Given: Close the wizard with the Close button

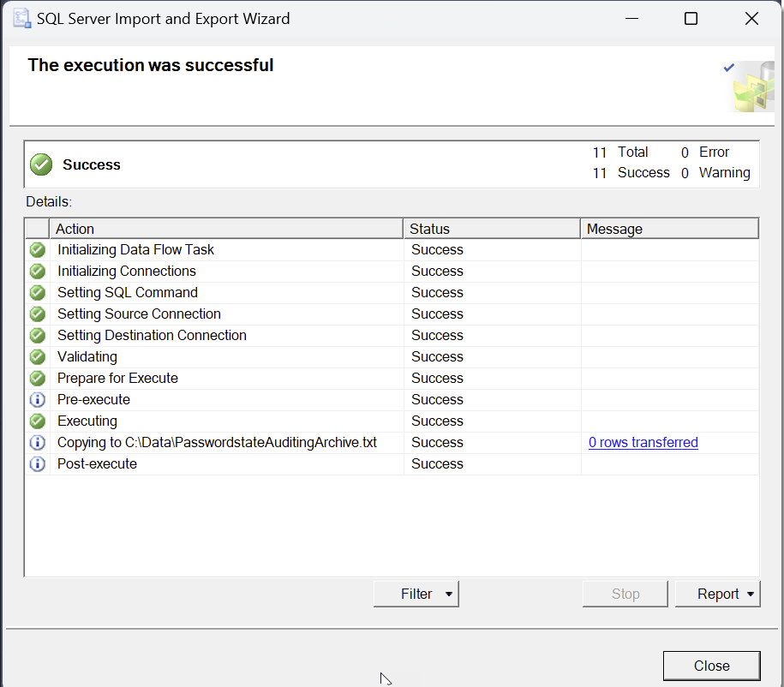Looking at the screenshot, I should coord(711,666).
